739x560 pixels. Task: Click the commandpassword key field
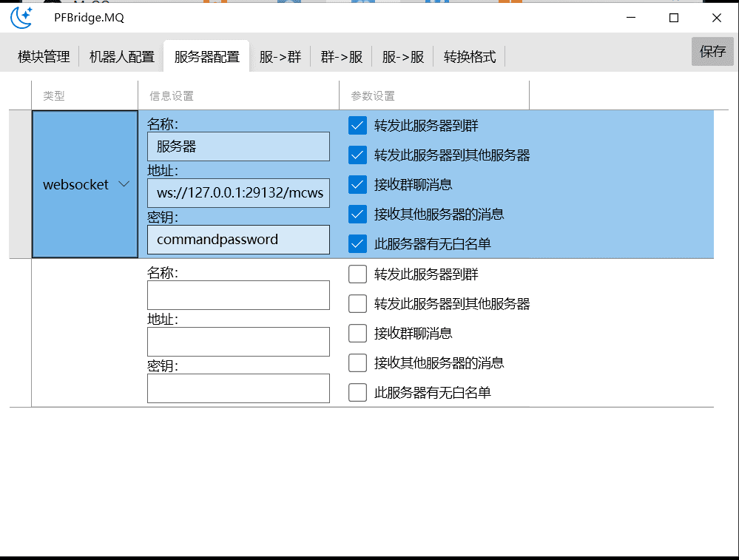pyautogui.click(x=238, y=240)
